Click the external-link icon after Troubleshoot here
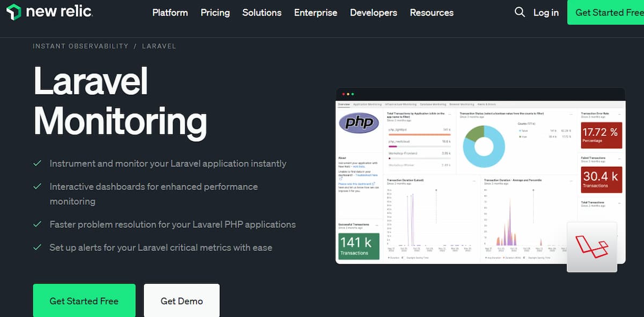 click(x=340, y=178)
